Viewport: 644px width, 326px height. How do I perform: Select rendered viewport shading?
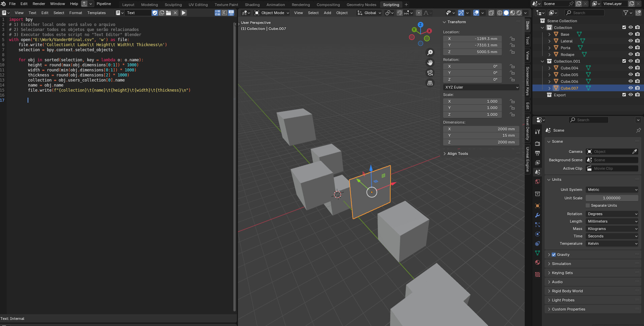click(519, 13)
